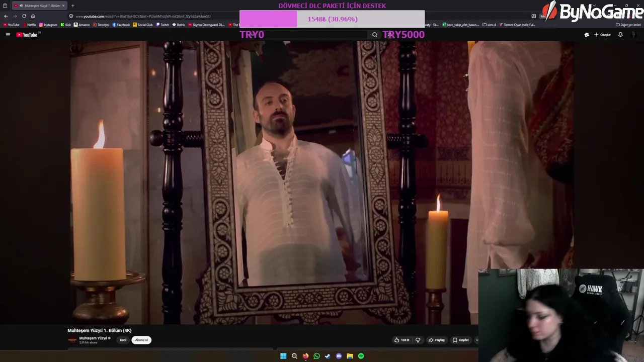Screen dimensions: 644x362
Task: Open Spotify from the taskbar
Action: [x=361, y=356]
